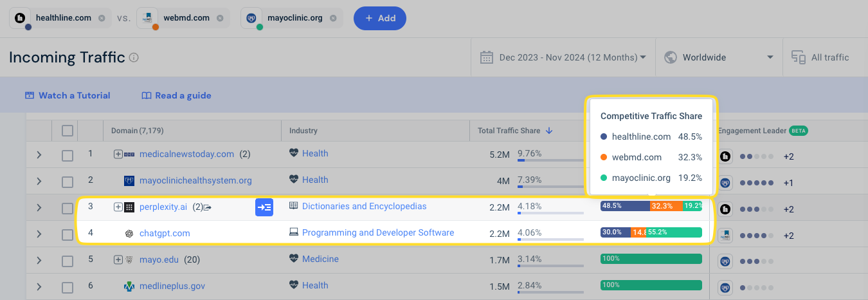This screenshot has height=300, width=868.
Task: Open perplexity.ai domain link
Action: (x=163, y=207)
